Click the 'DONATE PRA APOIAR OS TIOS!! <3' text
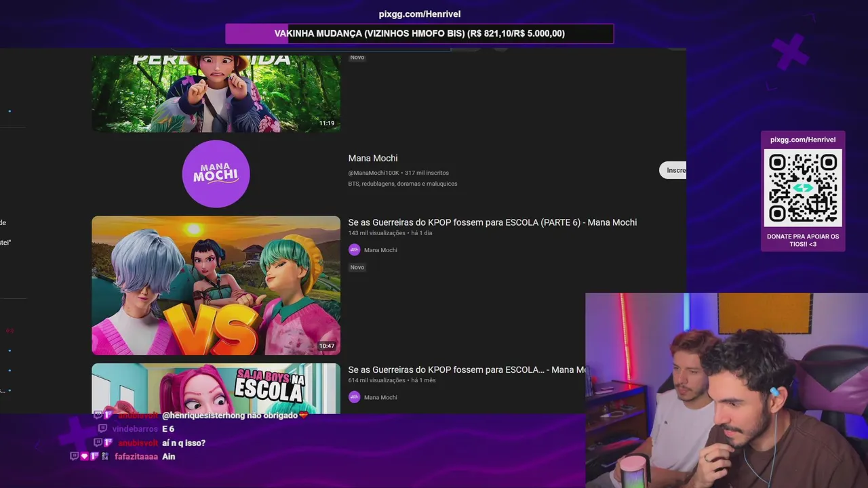 tap(803, 240)
